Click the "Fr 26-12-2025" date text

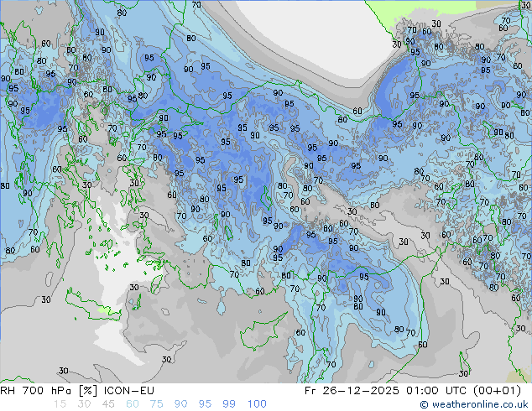tap(352, 391)
